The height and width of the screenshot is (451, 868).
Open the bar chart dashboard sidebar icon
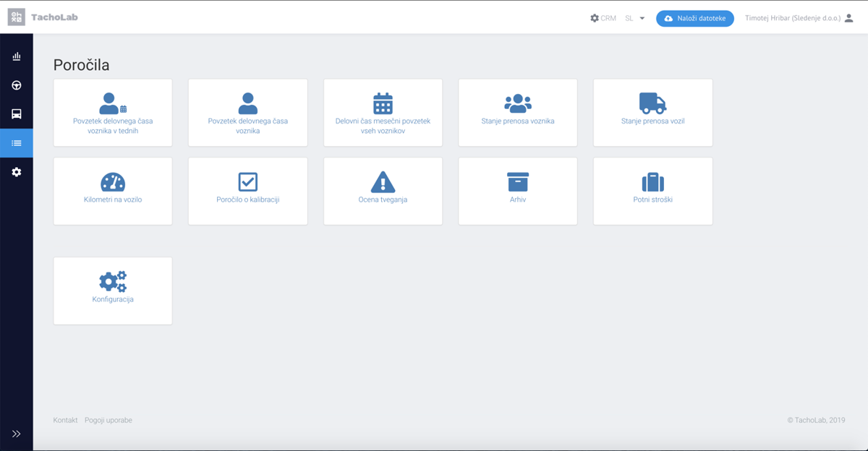click(x=16, y=56)
